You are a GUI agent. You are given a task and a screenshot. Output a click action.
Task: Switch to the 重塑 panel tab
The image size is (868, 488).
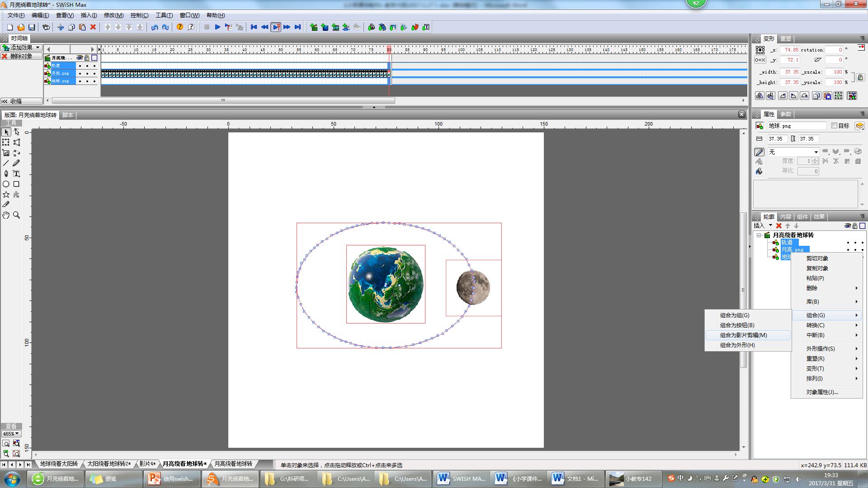pos(786,38)
